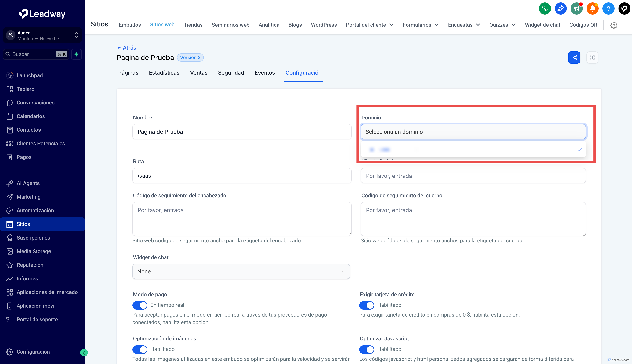Open the orange bell notifications
The width and height of the screenshot is (632, 364).
[592, 9]
